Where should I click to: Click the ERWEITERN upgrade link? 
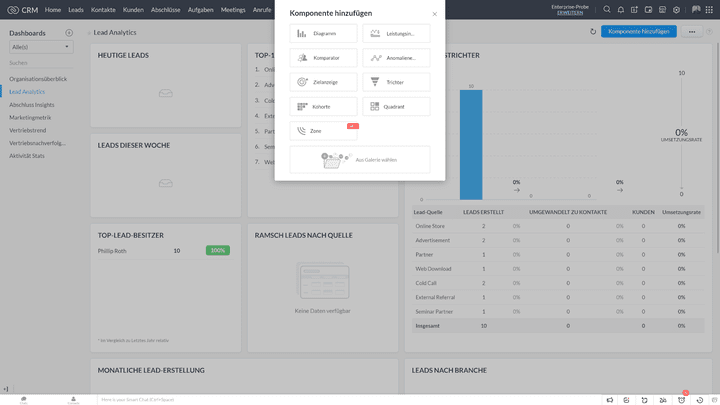[x=570, y=13]
